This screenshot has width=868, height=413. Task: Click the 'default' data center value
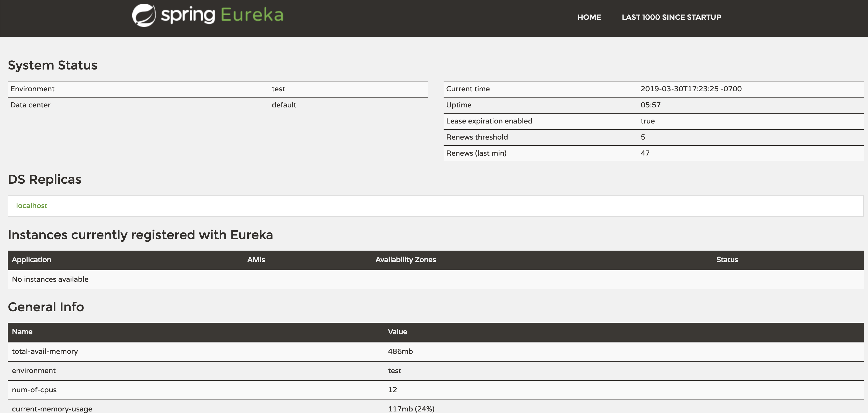coord(284,105)
